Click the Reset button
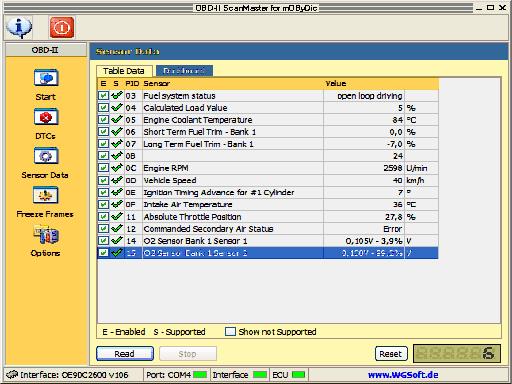The height and width of the screenshot is (384, 512). (391, 354)
